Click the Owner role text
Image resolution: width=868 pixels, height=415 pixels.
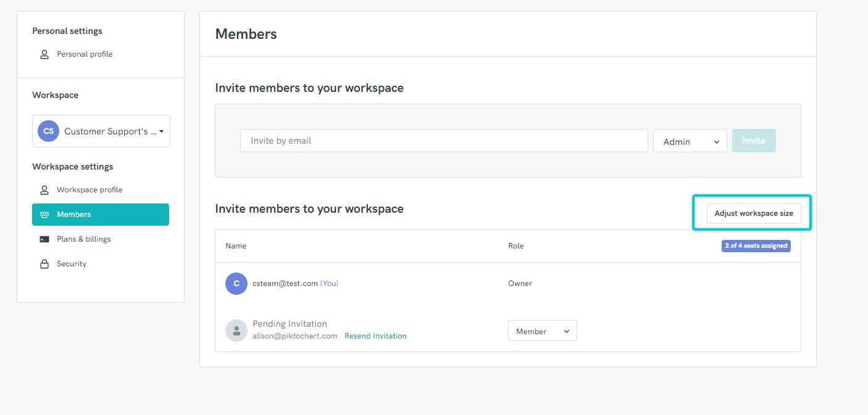[x=520, y=284]
